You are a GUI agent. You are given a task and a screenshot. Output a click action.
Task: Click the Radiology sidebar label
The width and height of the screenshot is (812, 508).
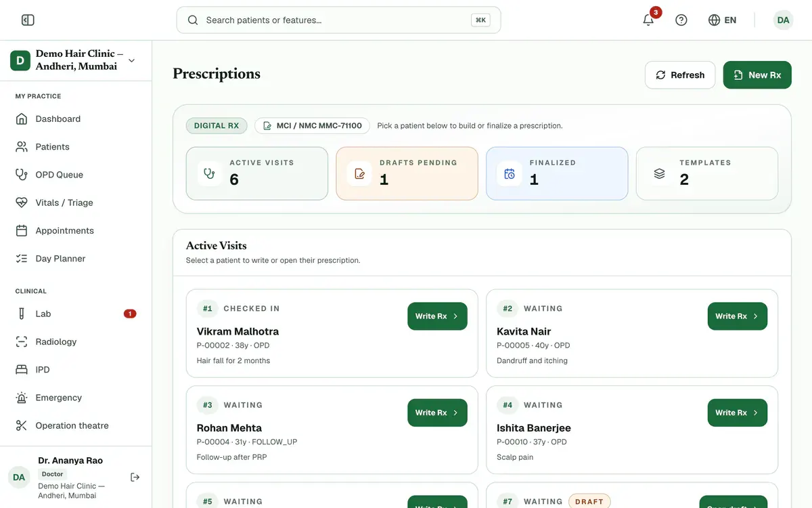56,342
